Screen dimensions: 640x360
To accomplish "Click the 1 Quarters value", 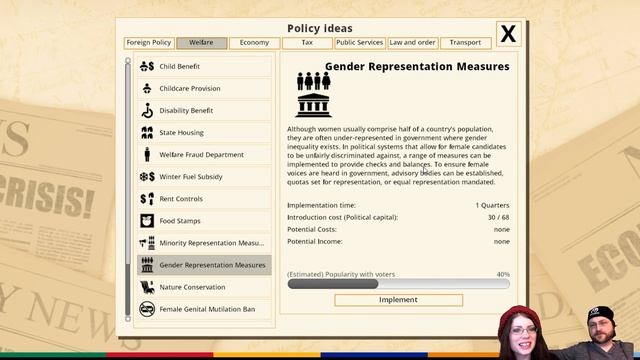I will point(492,205).
